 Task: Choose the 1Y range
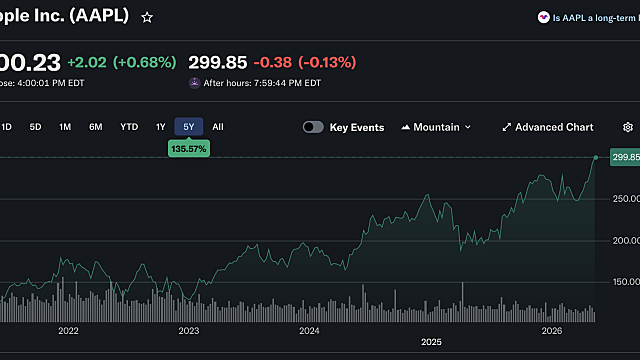pos(160,127)
